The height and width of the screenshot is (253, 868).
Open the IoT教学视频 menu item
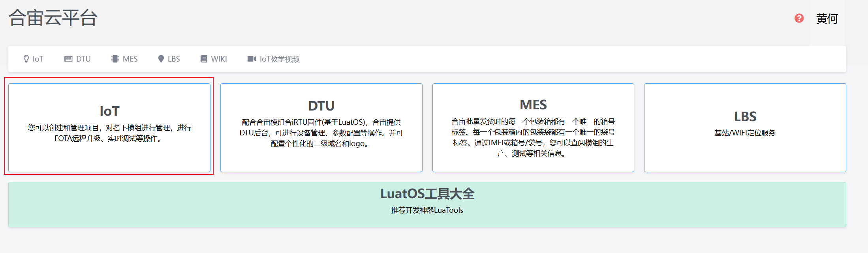(x=273, y=59)
